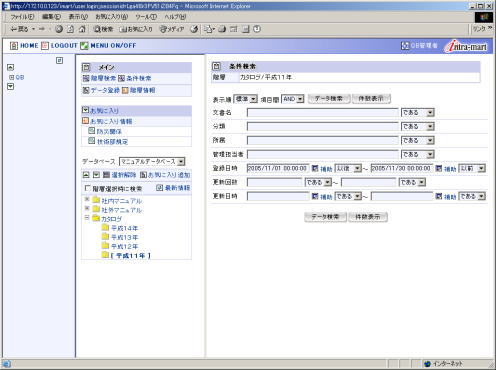Click the up-arrow icon in left sidebar

tap(11, 67)
